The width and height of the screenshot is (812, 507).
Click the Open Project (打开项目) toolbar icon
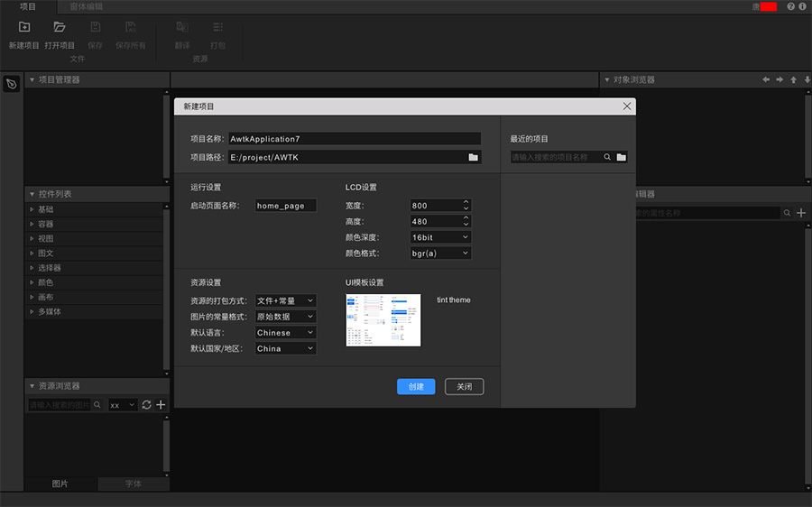click(x=60, y=28)
